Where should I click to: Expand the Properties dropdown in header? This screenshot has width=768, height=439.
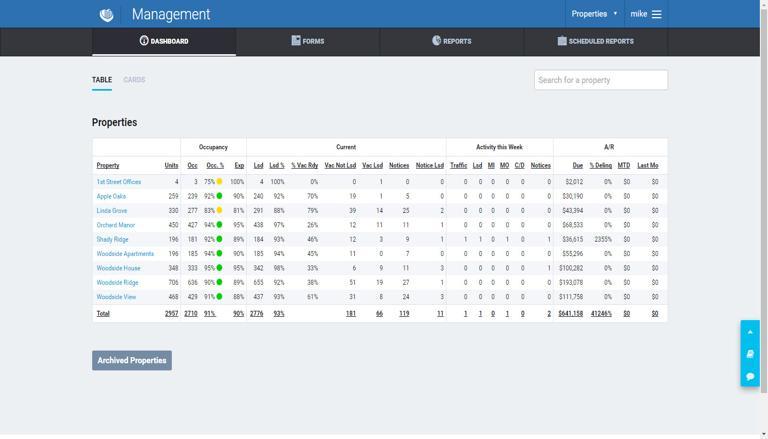(x=594, y=14)
